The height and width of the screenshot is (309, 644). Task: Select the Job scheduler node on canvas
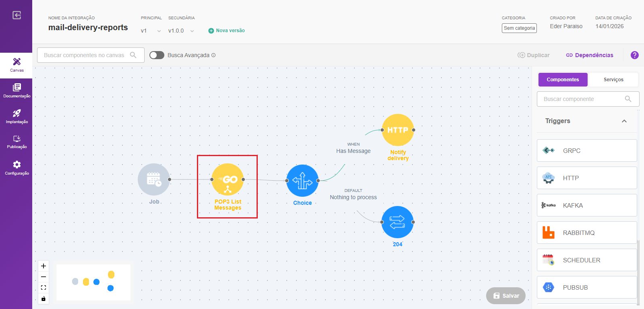pos(153,179)
